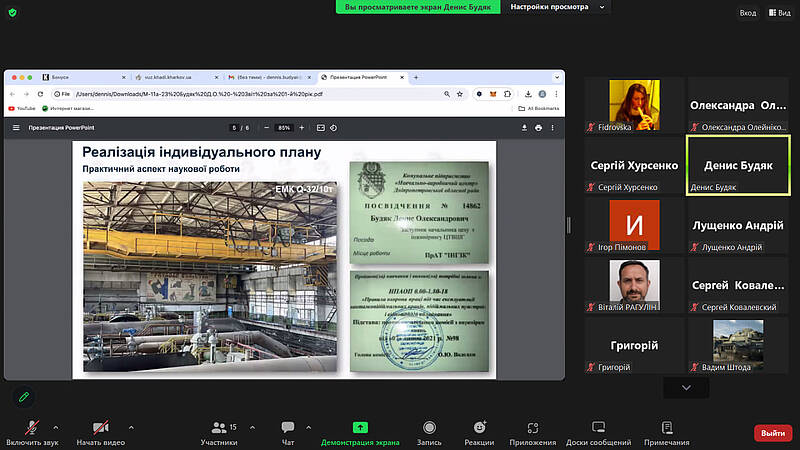Screen dimensions: 800x450
Task: Click the panel divider handle beside shared screen
Action: click(x=569, y=225)
